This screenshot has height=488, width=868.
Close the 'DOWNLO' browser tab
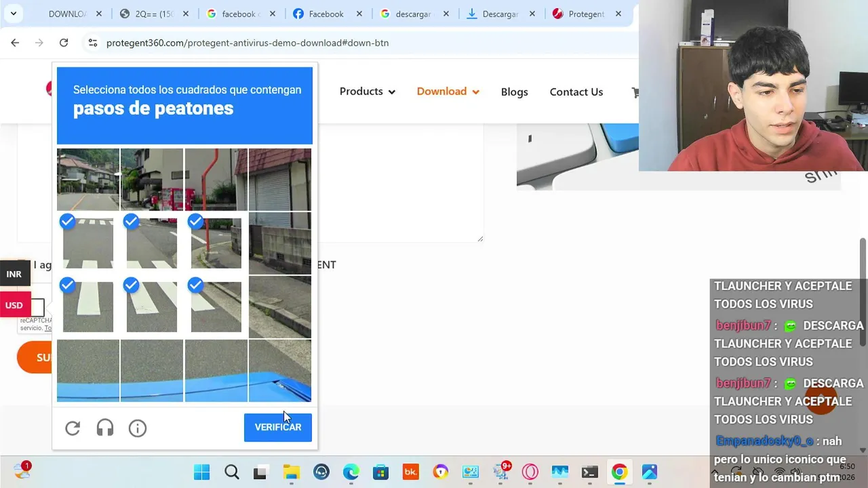point(99,14)
